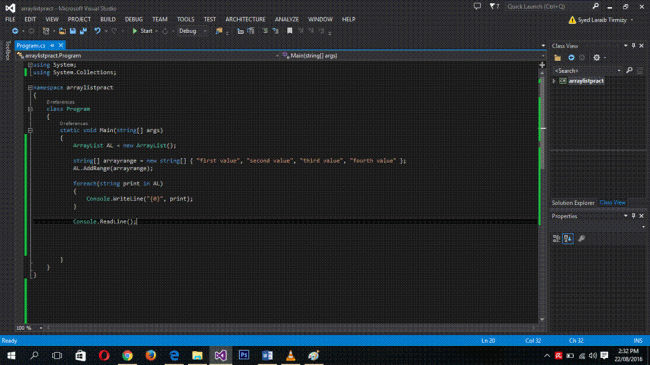This screenshot has height=365, width=650.
Task: Collapse the namespace arraylistpract code block
Action: tap(30, 88)
